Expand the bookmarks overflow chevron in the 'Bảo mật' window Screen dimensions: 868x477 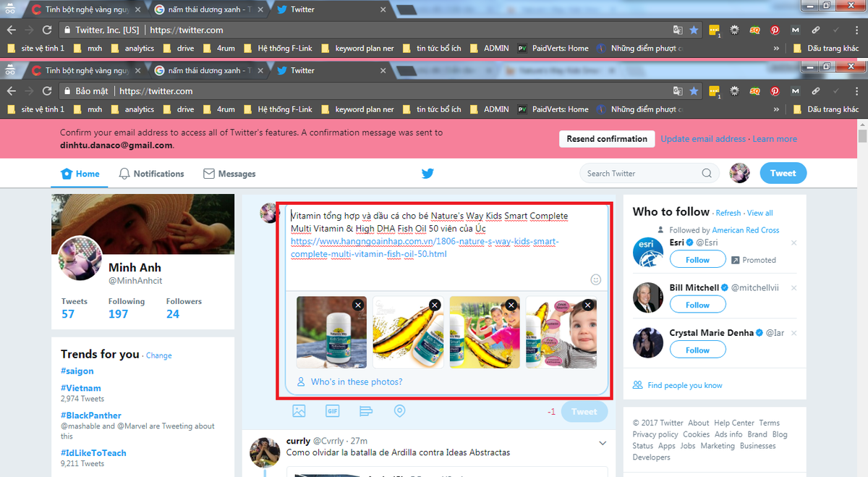pos(776,109)
